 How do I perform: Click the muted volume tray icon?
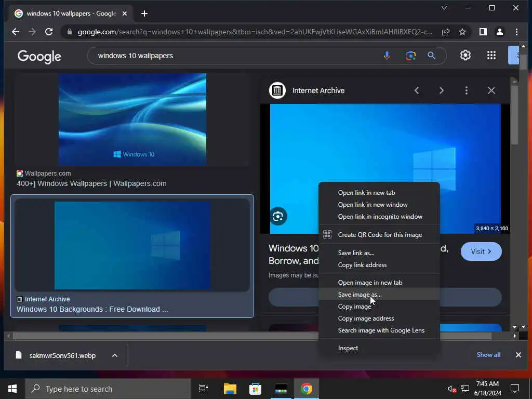pyautogui.click(x=451, y=389)
